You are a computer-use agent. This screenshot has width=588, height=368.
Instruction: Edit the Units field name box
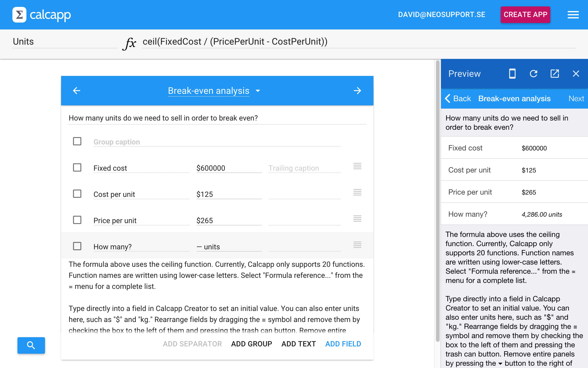(x=65, y=42)
